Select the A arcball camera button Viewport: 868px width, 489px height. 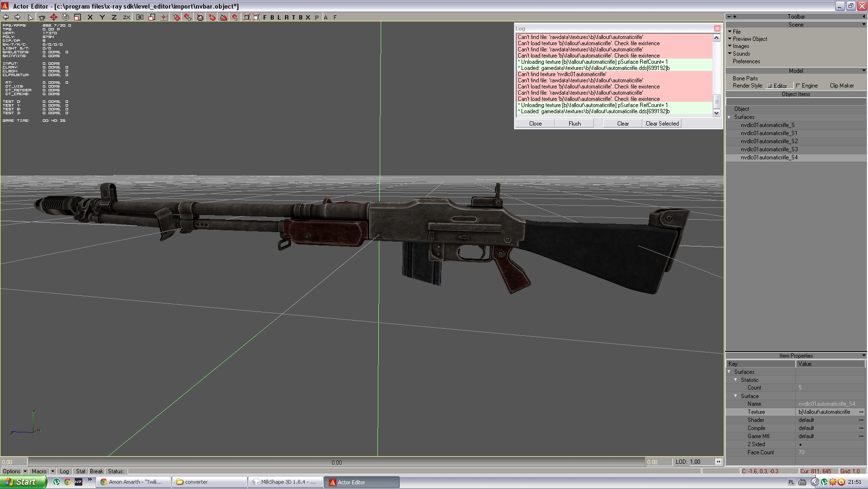tap(325, 17)
